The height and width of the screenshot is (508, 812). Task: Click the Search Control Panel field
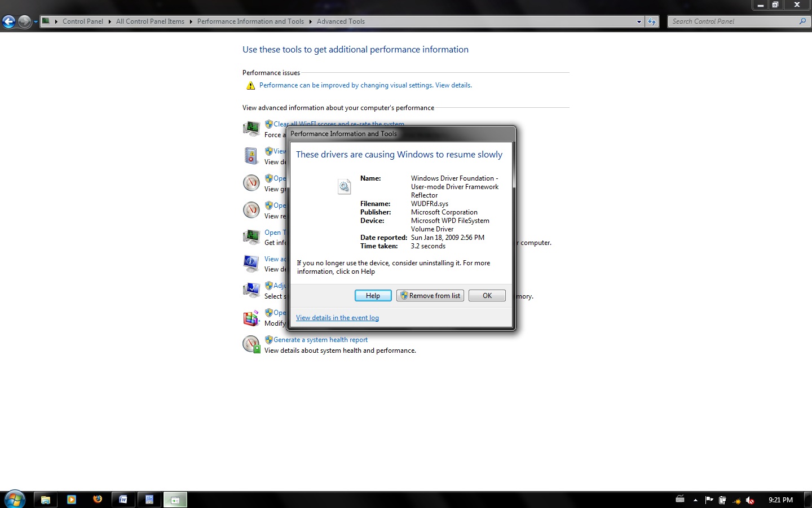(733, 21)
